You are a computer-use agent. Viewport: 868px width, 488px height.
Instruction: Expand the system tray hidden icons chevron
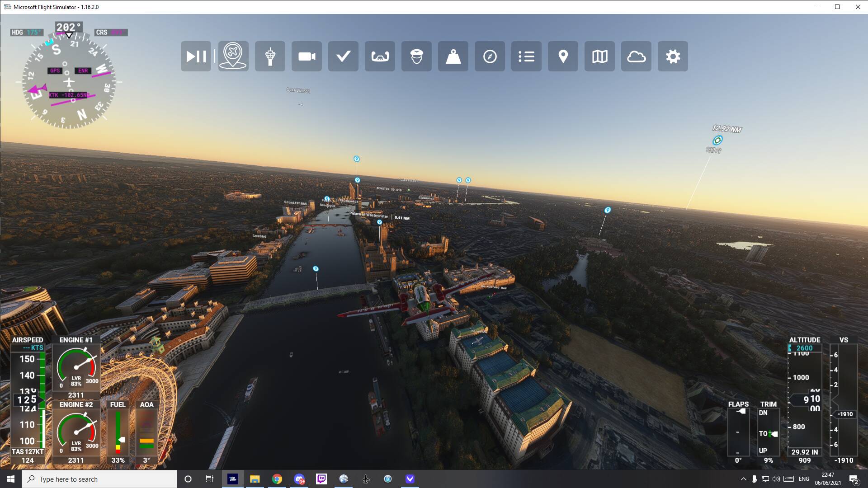click(743, 479)
